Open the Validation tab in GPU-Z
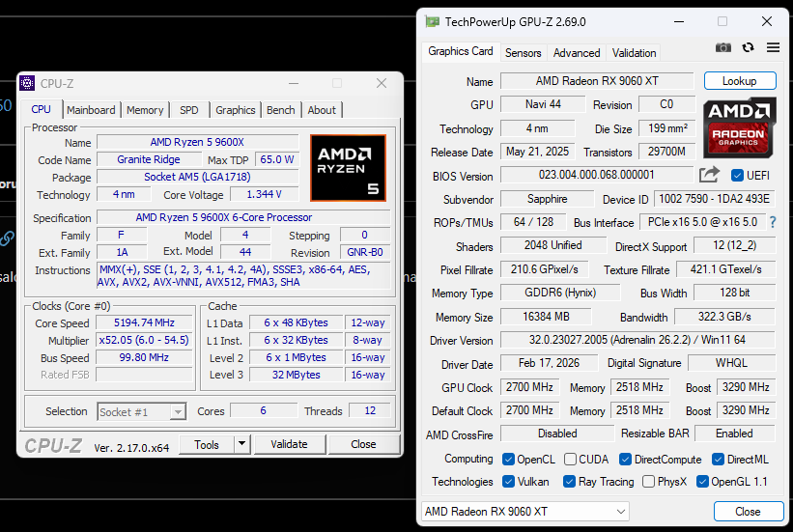Image resolution: width=793 pixels, height=532 pixels. coord(634,52)
